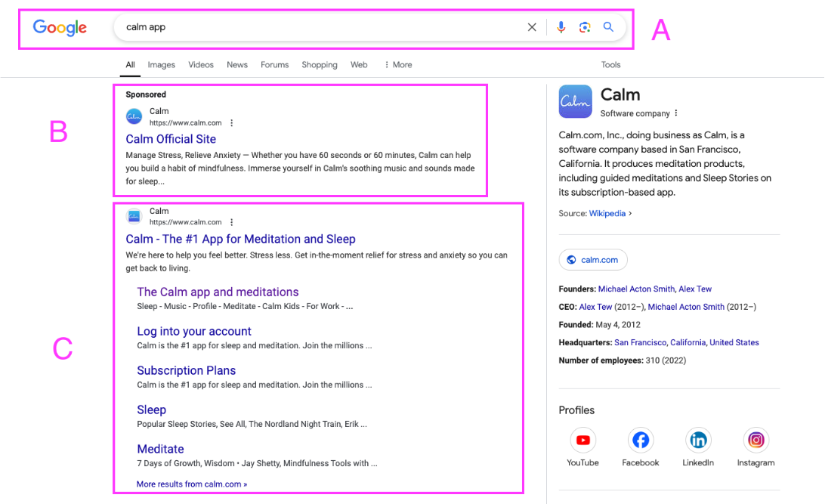Viewport: 825px width, 504px height.
Task: Open the Tools options
Action: 611,65
